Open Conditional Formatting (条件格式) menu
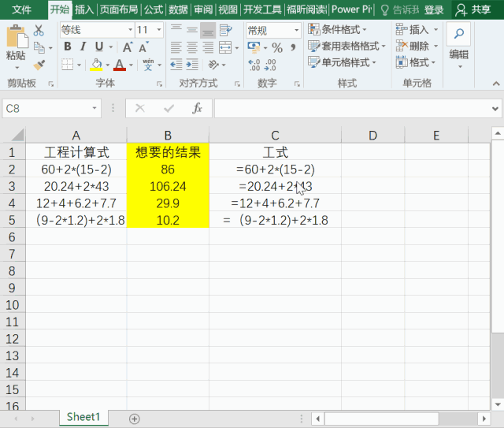This screenshot has height=428, width=504. pyautogui.click(x=337, y=30)
